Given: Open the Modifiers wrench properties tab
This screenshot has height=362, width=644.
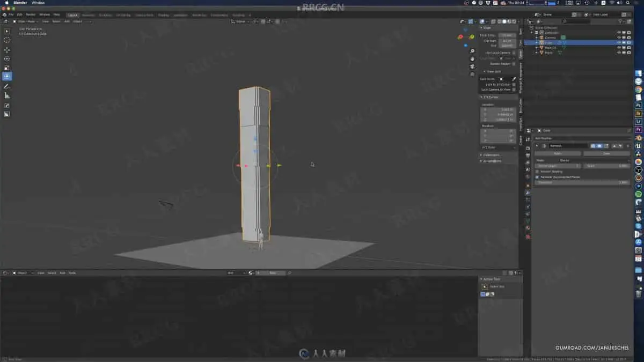Looking at the screenshot, I should (528, 193).
